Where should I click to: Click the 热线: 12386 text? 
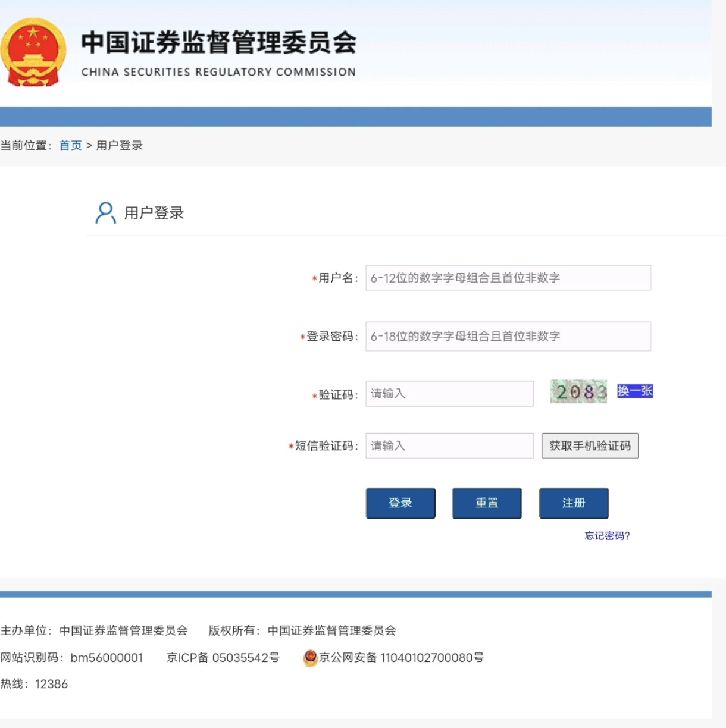(x=34, y=684)
